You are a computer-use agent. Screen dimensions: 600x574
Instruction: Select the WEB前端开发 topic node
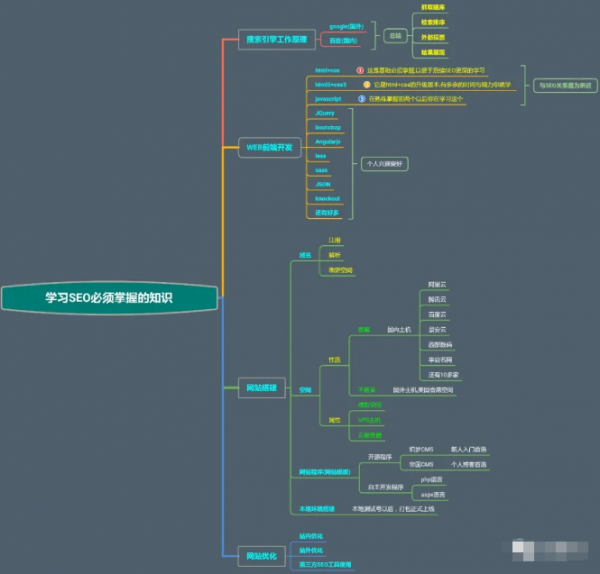[x=270, y=147]
